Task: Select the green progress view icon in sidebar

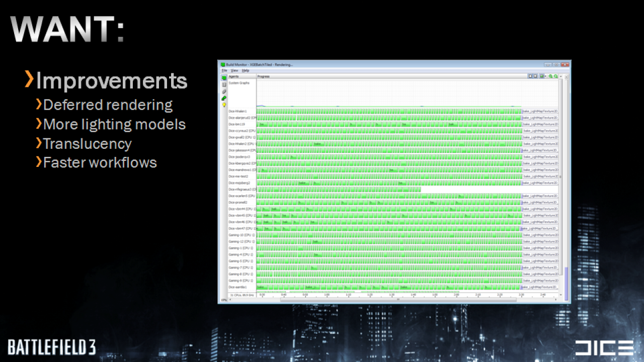Action: pyautogui.click(x=224, y=78)
